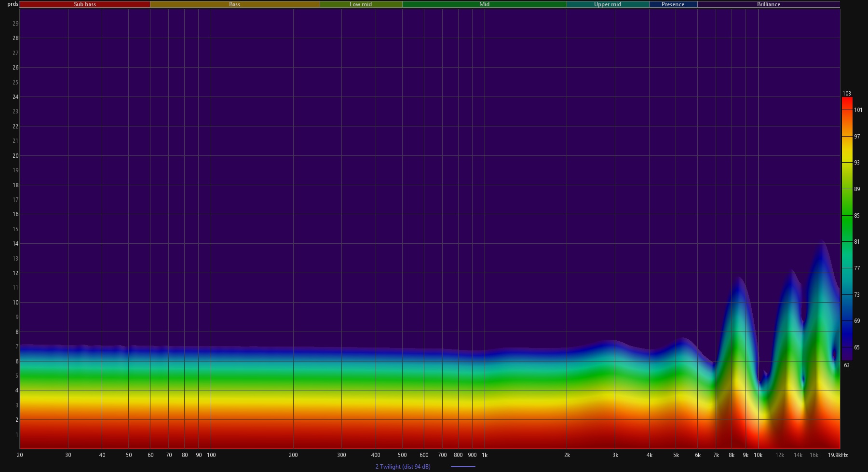Viewport: 868px width, 472px height.
Task: Click the 2 Twilight legend label
Action: pyautogui.click(x=403, y=467)
